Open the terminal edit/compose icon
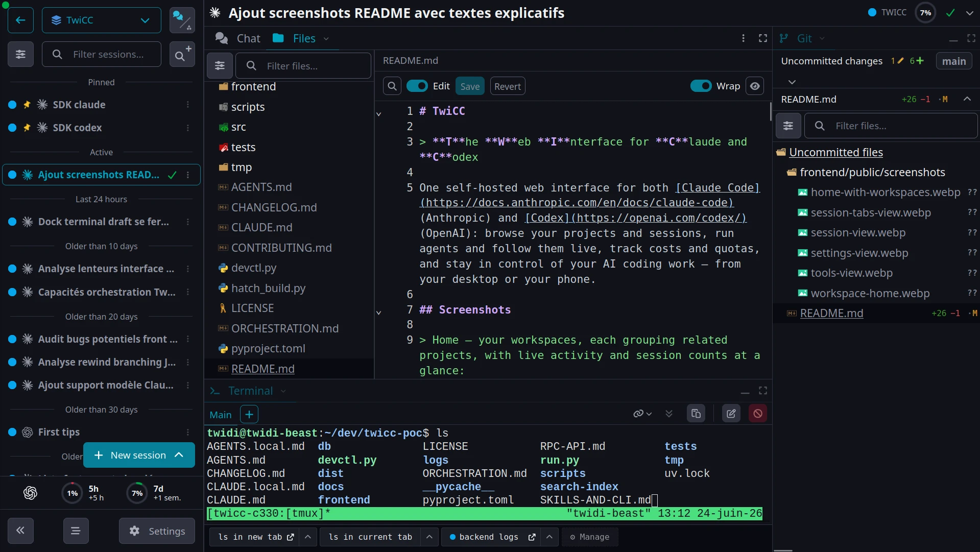Viewport: 980px width, 552px height. pyautogui.click(x=731, y=414)
